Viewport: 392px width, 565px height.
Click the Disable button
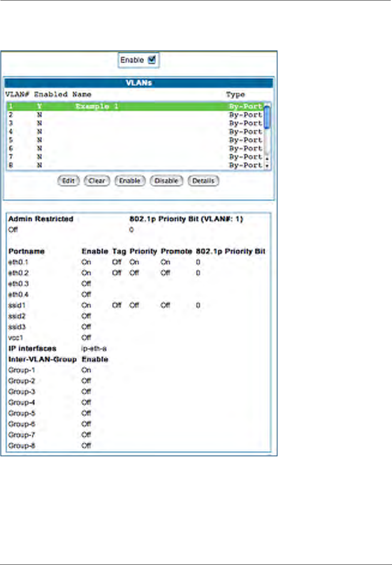click(166, 181)
